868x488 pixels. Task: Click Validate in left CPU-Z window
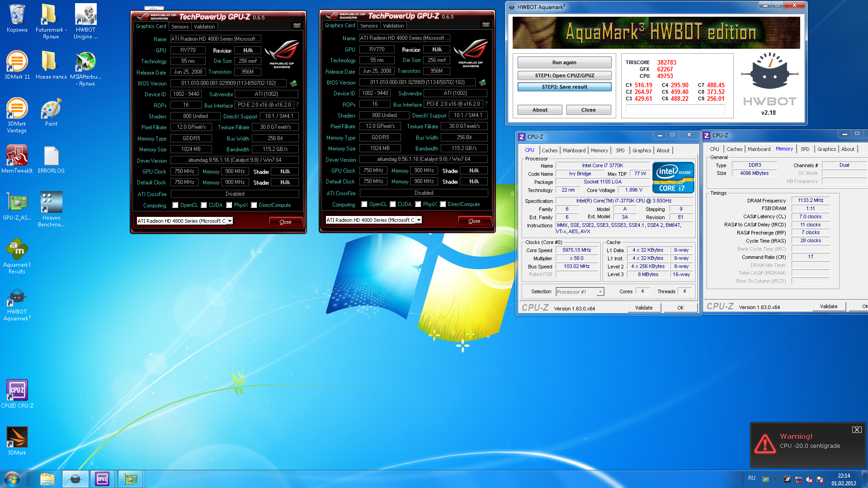pyautogui.click(x=644, y=308)
